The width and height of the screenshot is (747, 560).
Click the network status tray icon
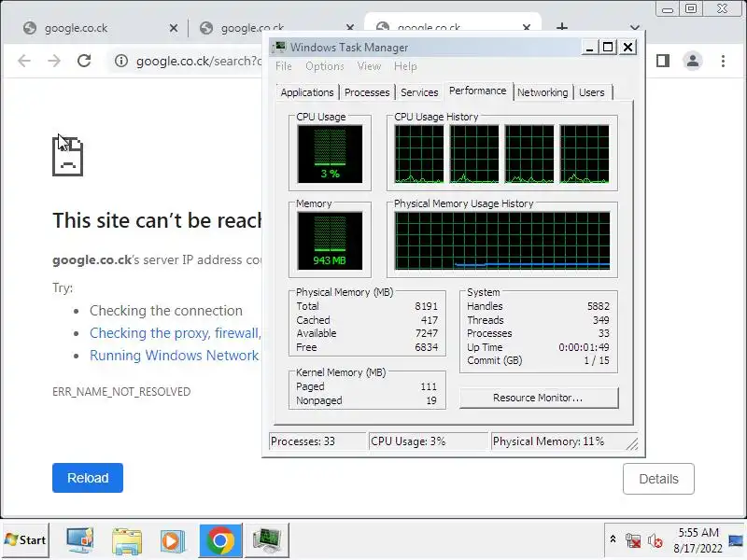(633, 540)
